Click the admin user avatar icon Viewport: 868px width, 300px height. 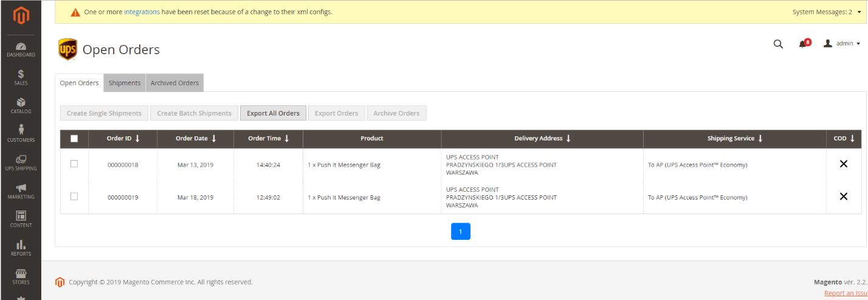pos(827,44)
